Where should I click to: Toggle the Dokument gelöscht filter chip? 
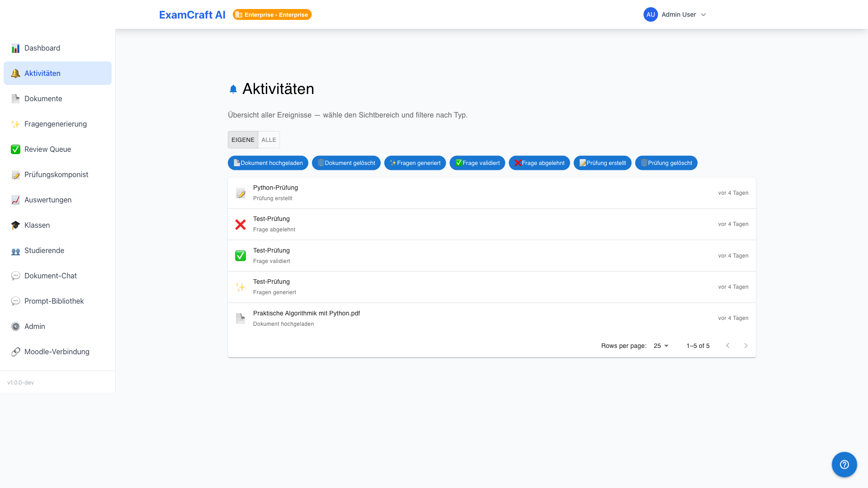346,163
